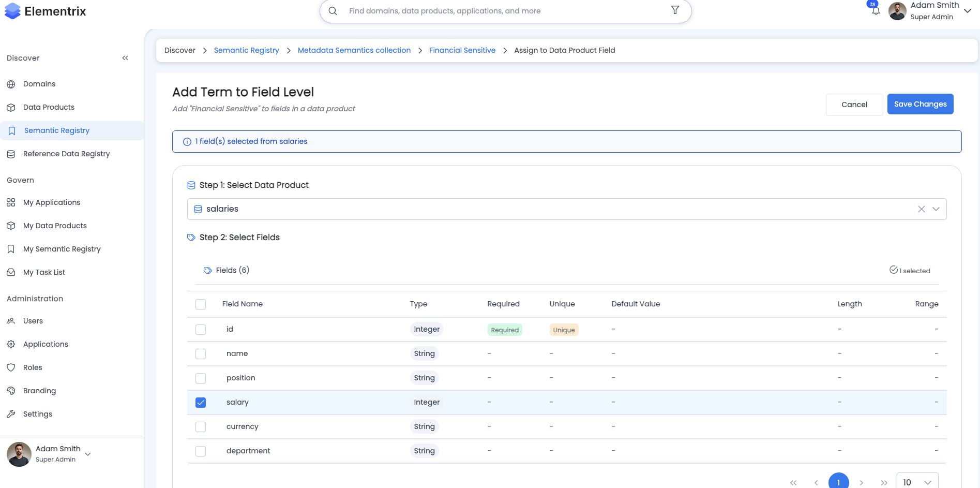Open the page size dropdown showing 10
The height and width of the screenshot is (488, 980).
pos(917,482)
